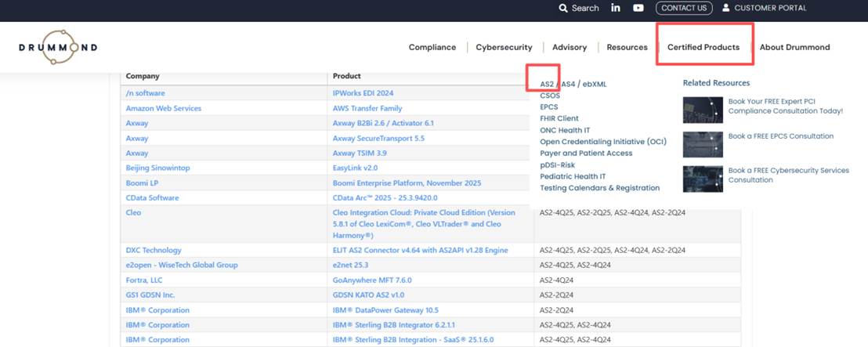The height and width of the screenshot is (347, 868).
Task: Open PCI Compliance Consultation thumbnail
Action: (703, 110)
